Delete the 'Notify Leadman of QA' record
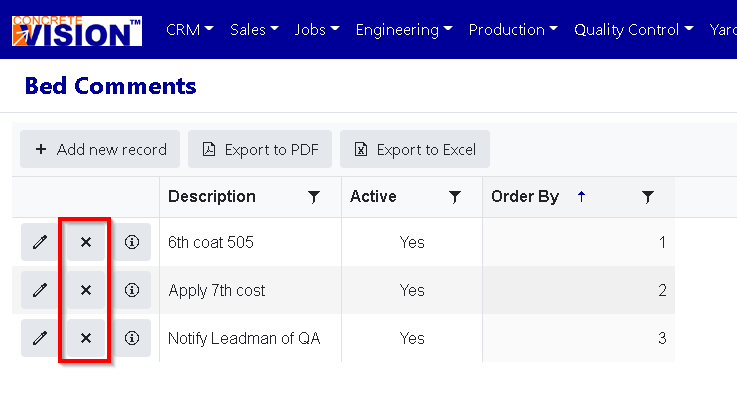Image resolution: width=737 pixels, height=415 pixels. click(86, 338)
